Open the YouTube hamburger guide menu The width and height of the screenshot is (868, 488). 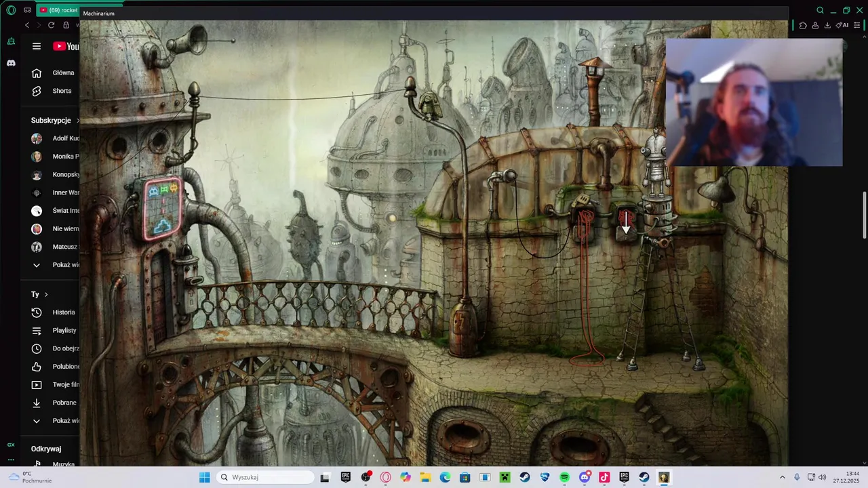[x=37, y=46]
